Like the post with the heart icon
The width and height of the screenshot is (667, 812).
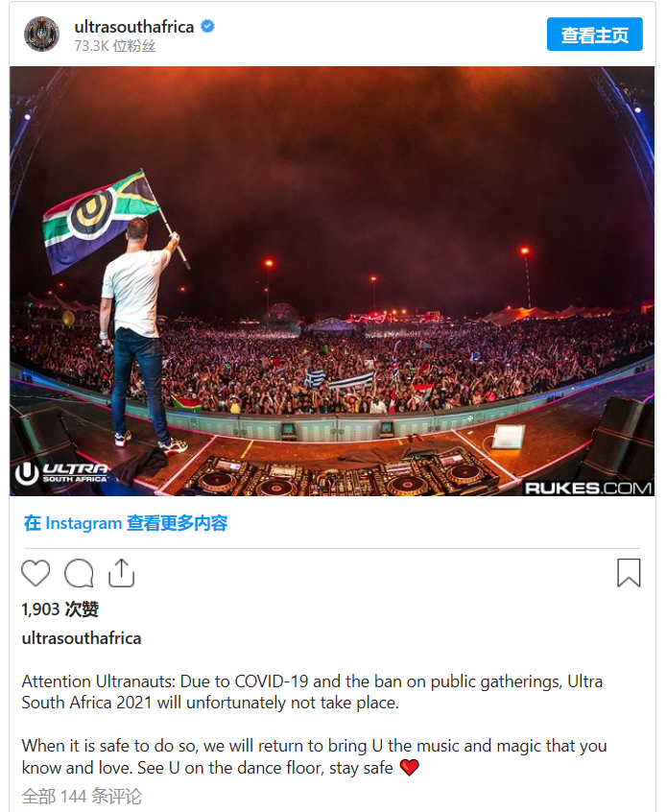[36, 573]
